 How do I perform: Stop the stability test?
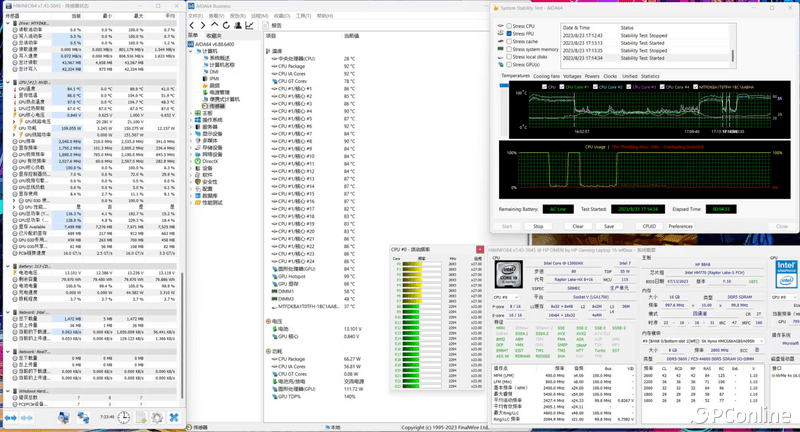pos(538,226)
